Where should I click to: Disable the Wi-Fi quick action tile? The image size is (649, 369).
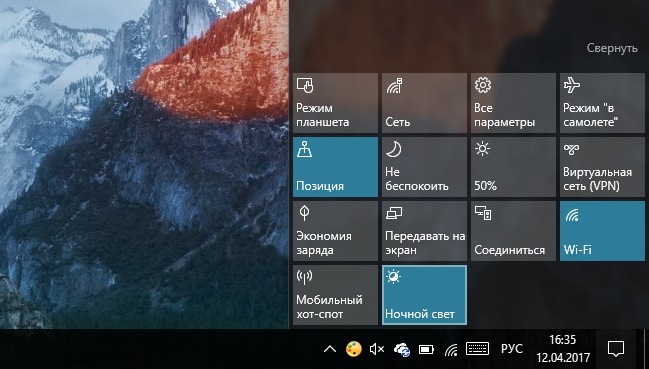click(602, 231)
